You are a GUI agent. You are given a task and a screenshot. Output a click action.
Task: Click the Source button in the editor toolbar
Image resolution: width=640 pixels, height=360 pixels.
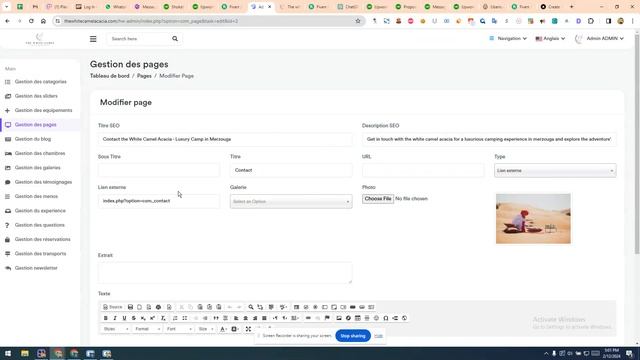(113, 307)
